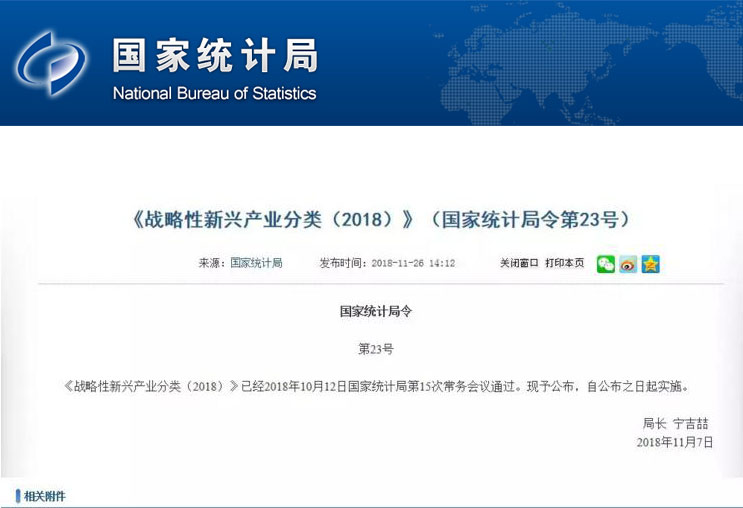Viewport: 743px width, 508px height.
Task: Click the blue bar icon beside 相关附件
Action: [x=18, y=496]
